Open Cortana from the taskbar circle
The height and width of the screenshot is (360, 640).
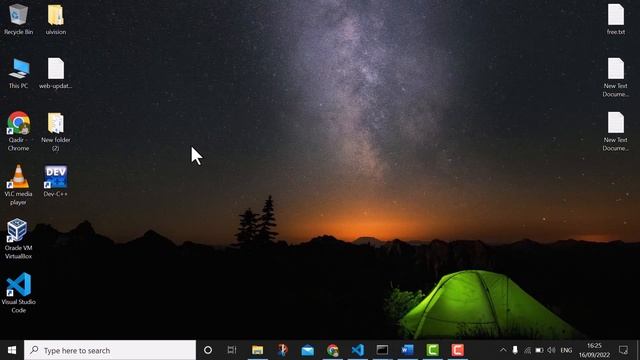pos(208,350)
